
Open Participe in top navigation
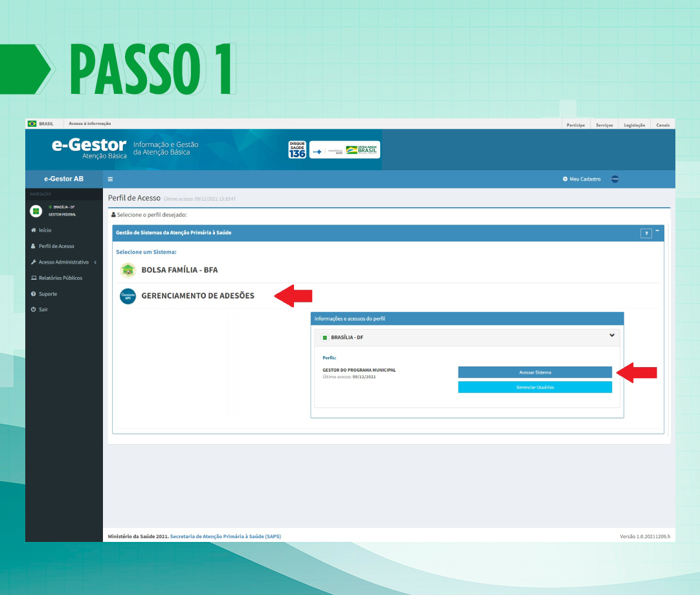(x=576, y=125)
